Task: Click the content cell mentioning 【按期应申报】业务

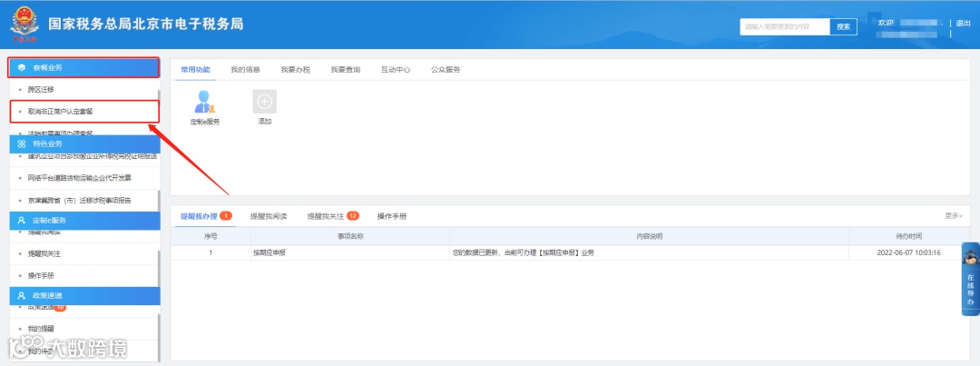Action: pyautogui.click(x=649, y=252)
